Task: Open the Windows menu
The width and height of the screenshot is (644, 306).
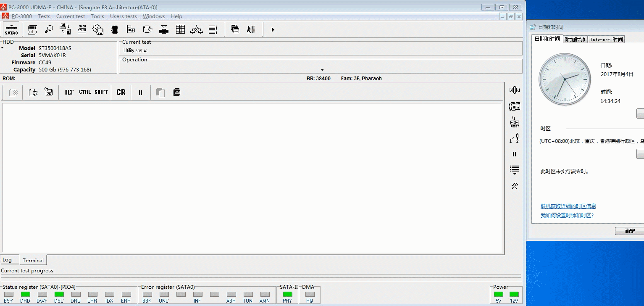Action: 154,16
